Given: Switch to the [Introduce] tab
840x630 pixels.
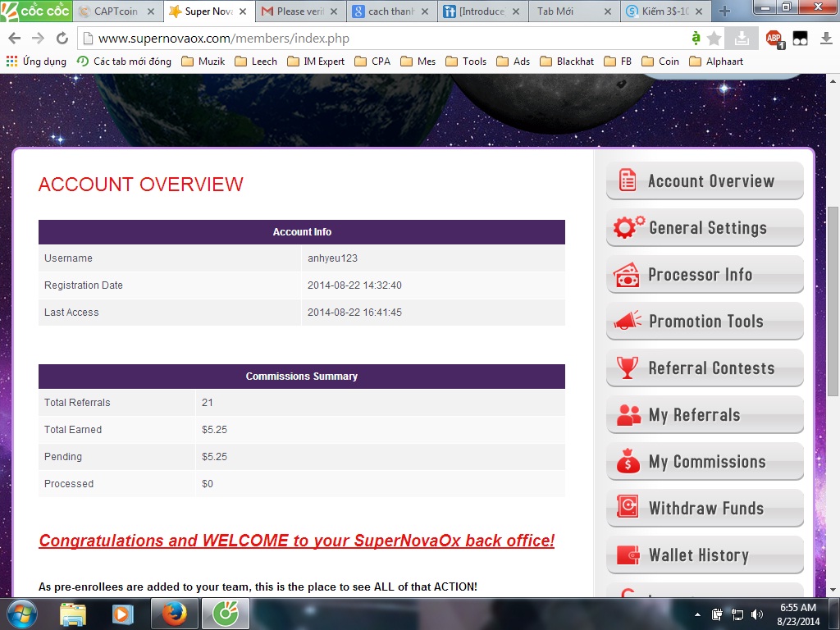Looking at the screenshot, I should [482, 11].
